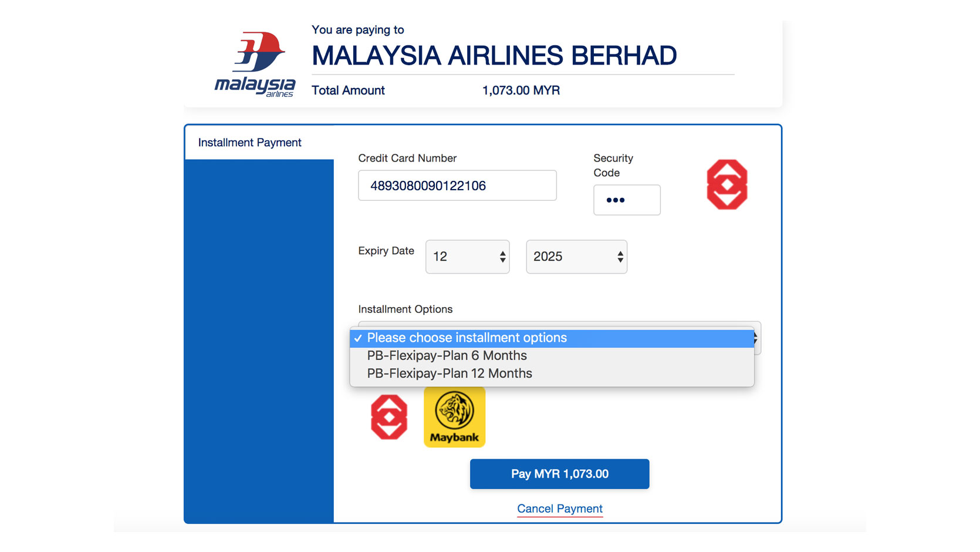The image size is (980, 552).
Task: Click the year dropdown stepper arrows
Action: point(620,257)
